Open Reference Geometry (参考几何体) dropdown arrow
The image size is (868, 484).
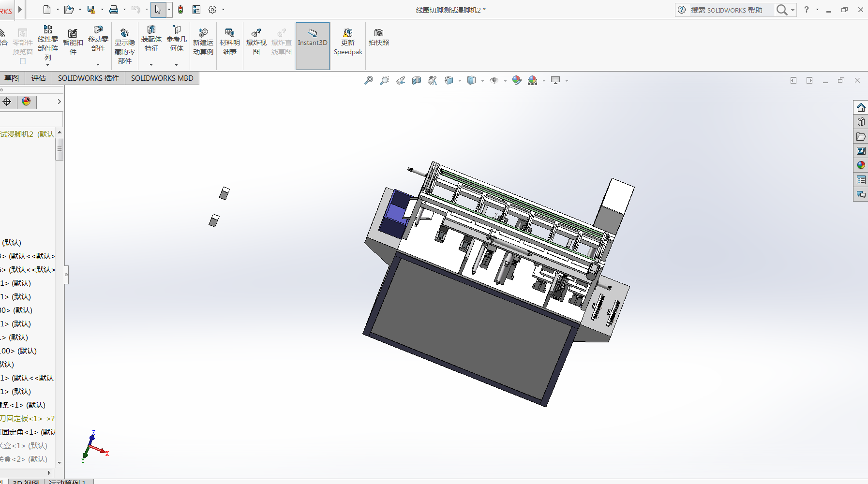point(176,65)
